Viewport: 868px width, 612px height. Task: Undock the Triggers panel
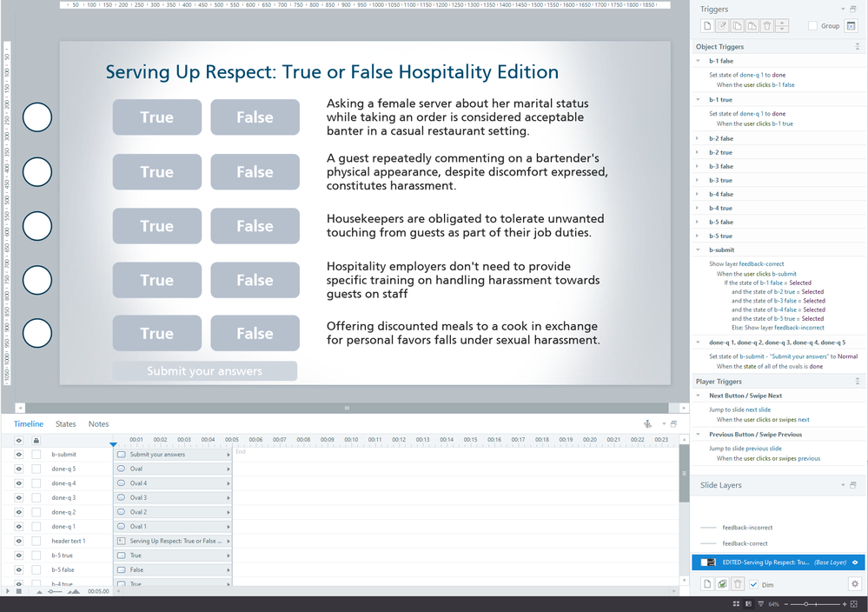click(853, 9)
